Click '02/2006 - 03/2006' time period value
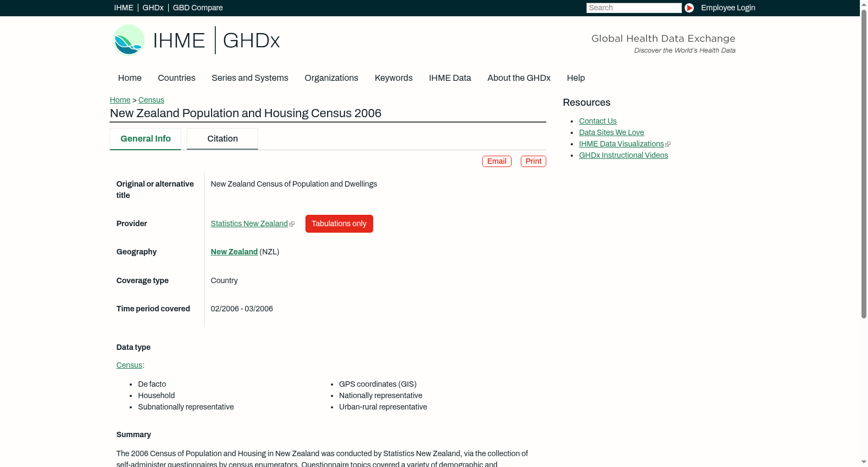868x467 pixels. coord(242,309)
